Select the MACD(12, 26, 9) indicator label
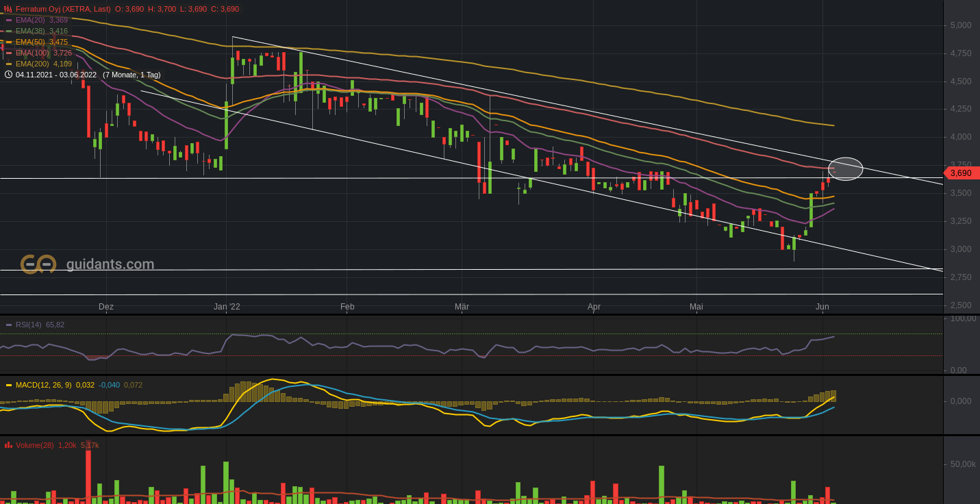This screenshot has height=504, width=980. tap(43, 385)
